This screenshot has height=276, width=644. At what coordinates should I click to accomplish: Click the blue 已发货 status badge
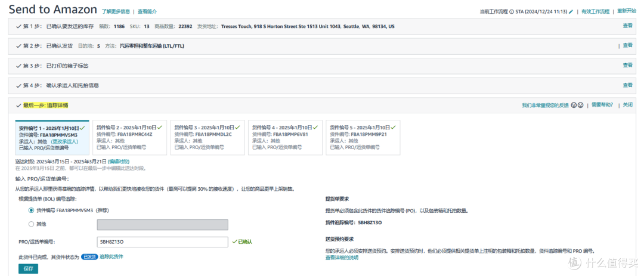tap(89, 257)
